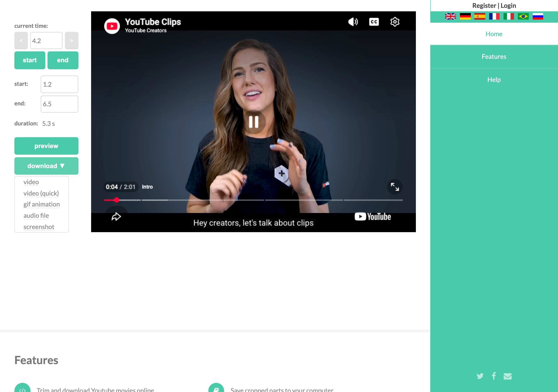
Task: Click the Intro chapter label
Action: tap(147, 187)
